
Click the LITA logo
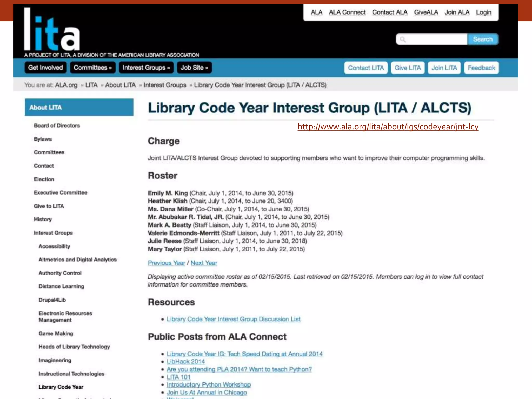point(52,29)
